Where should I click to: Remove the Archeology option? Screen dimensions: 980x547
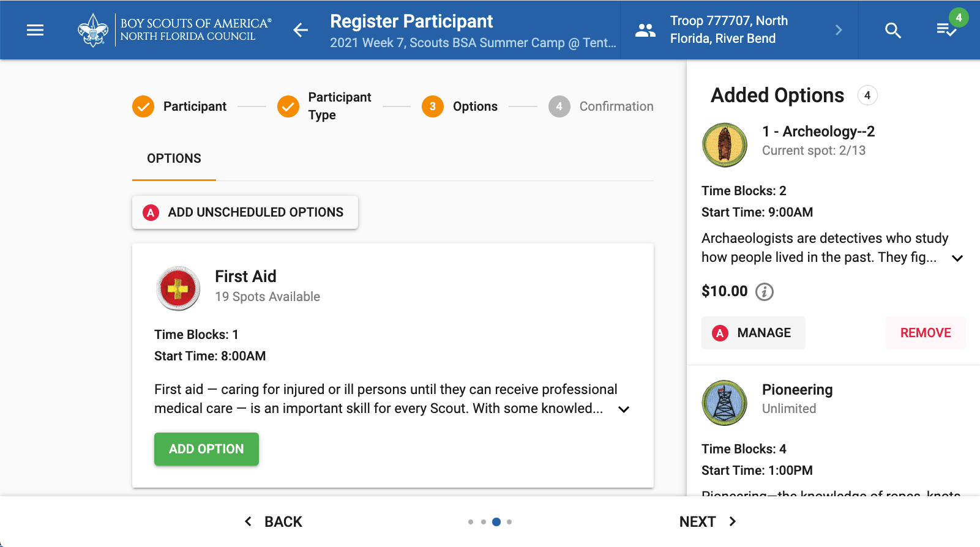(x=925, y=333)
